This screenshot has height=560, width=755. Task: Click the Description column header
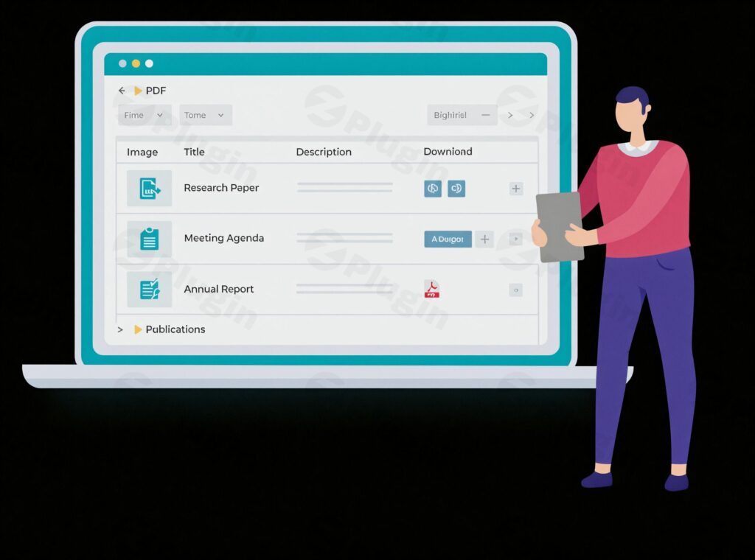point(324,152)
